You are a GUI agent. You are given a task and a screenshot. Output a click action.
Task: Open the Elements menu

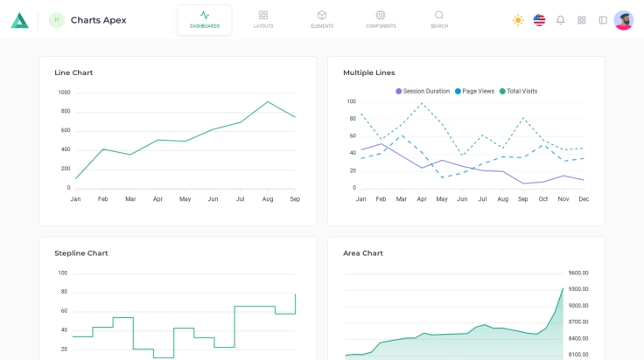pyautogui.click(x=322, y=19)
